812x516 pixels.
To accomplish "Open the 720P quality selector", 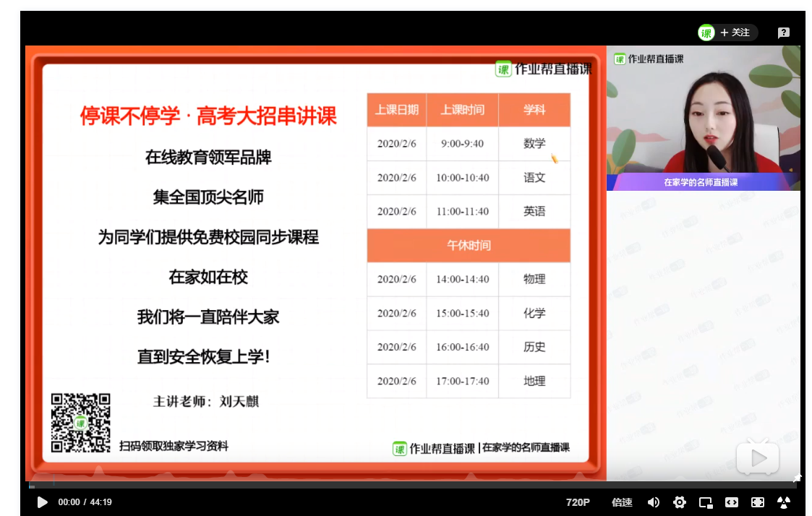I will pyautogui.click(x=578, y=502).
